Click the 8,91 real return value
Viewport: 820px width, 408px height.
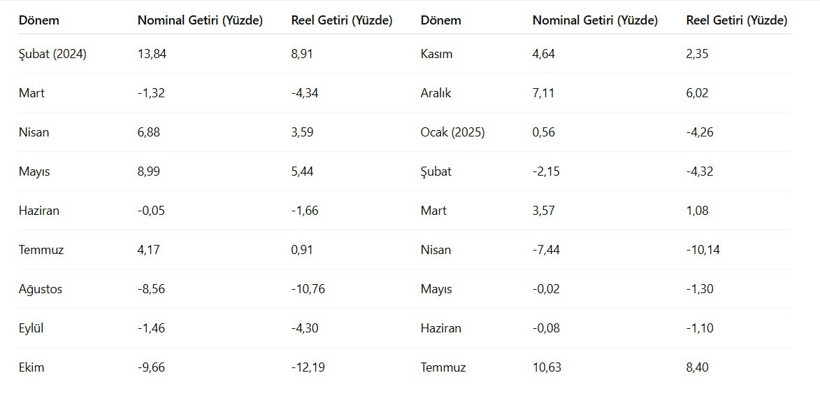(x=304, y=54)
